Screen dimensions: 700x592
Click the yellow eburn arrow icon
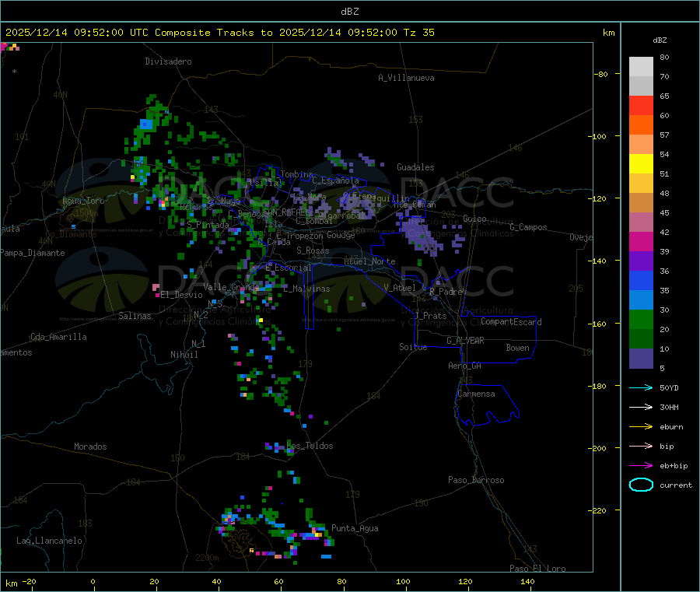click(641, 426)
